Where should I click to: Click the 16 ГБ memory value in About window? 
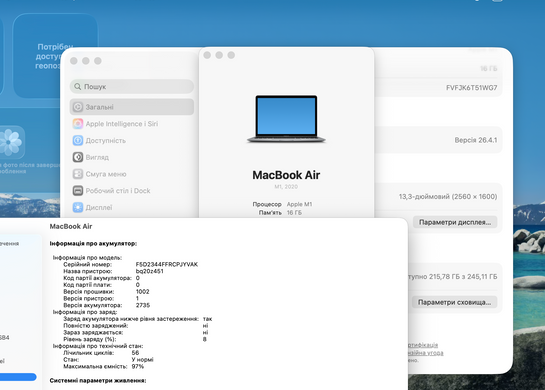[294, 213]
